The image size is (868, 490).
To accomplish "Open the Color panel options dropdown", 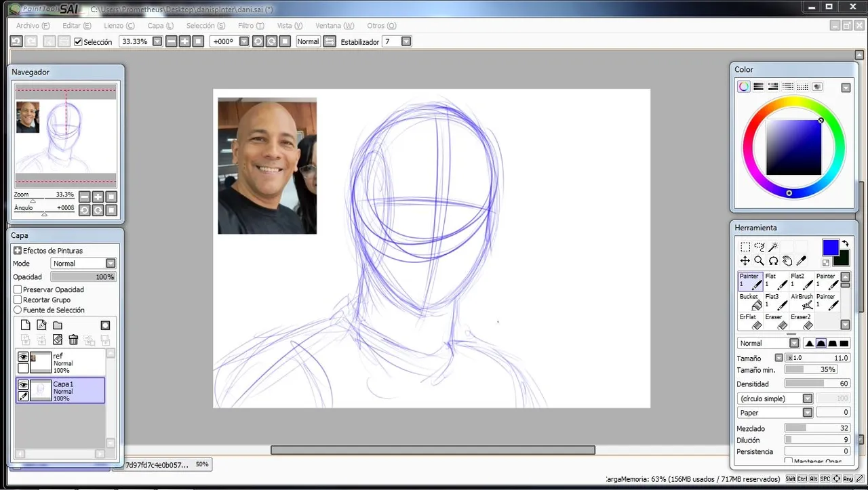I will point(846,87).
